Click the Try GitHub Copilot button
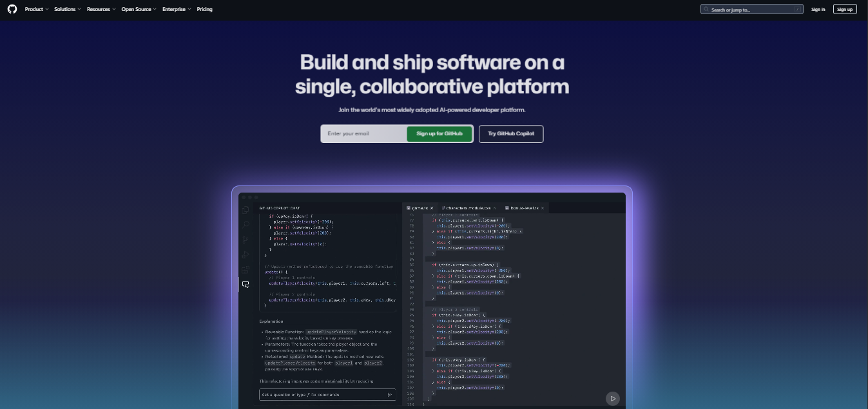 511,133
